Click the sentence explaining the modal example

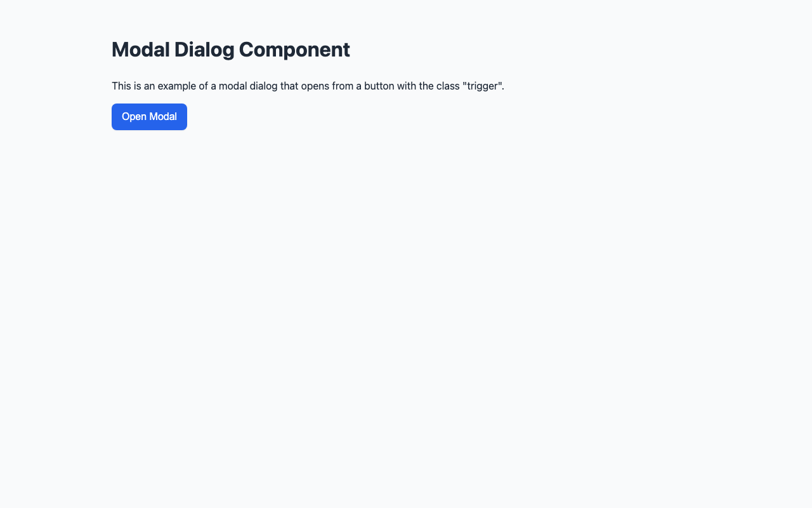[308, 86]
